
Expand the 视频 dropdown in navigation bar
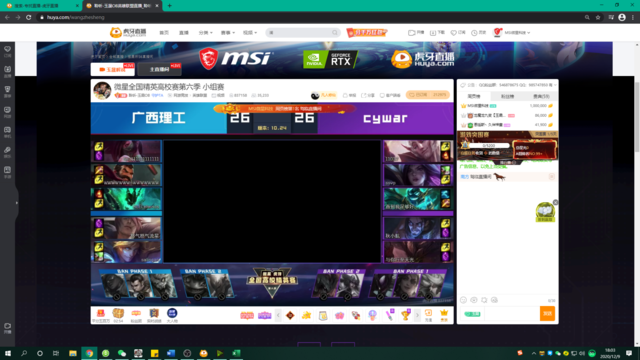pos(250,33)
